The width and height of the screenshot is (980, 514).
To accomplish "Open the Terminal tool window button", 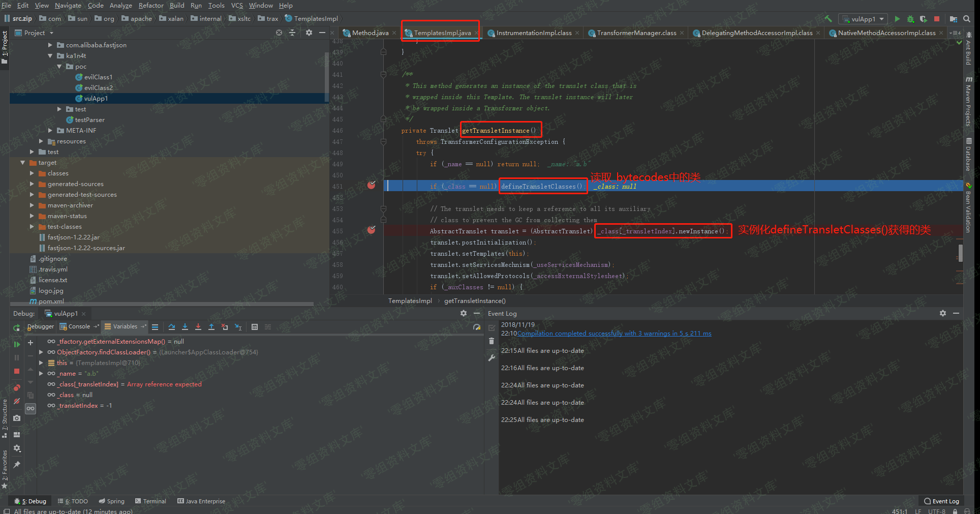I will coord(151,501).
